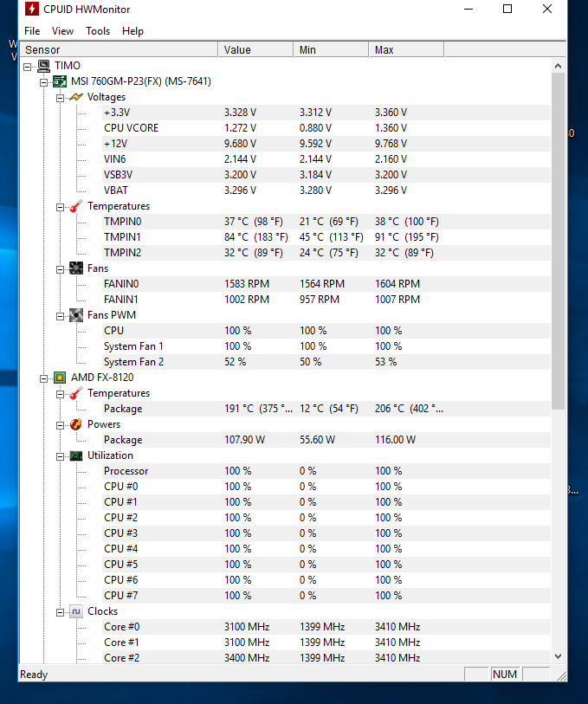Click the Utilization graph icon
588x704 pixels.
(76, 455)
